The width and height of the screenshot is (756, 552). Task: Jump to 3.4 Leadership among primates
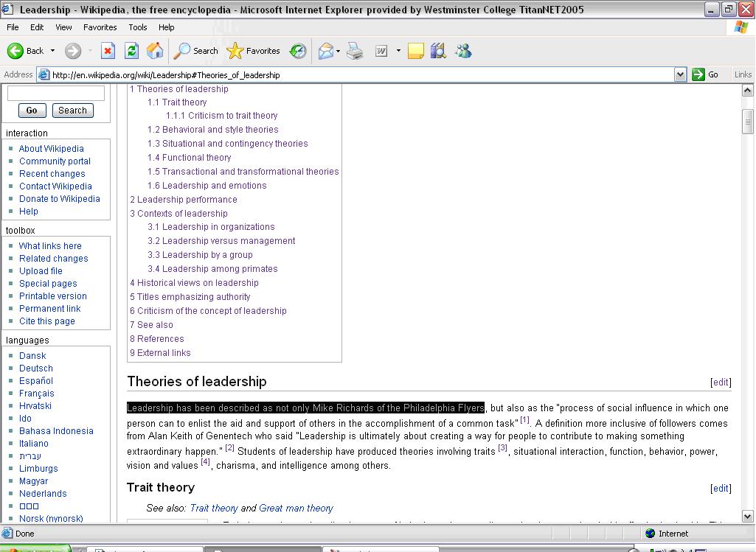point(212,269)
